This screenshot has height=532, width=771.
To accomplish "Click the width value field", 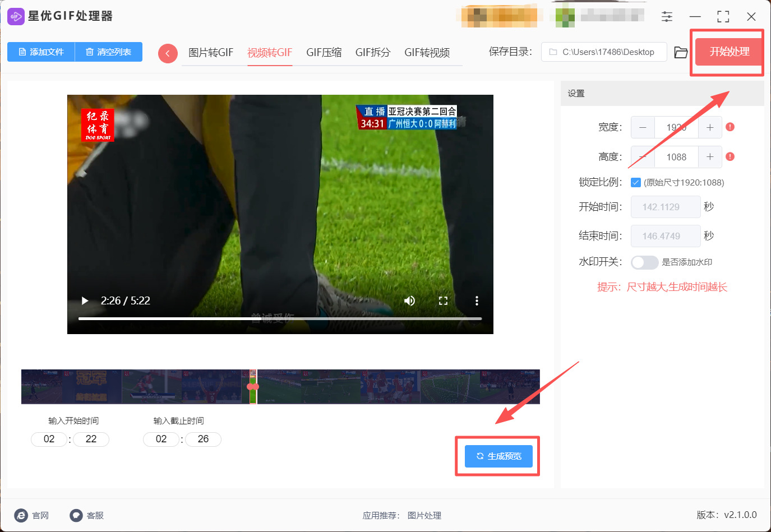I will (x=676, y=127).
